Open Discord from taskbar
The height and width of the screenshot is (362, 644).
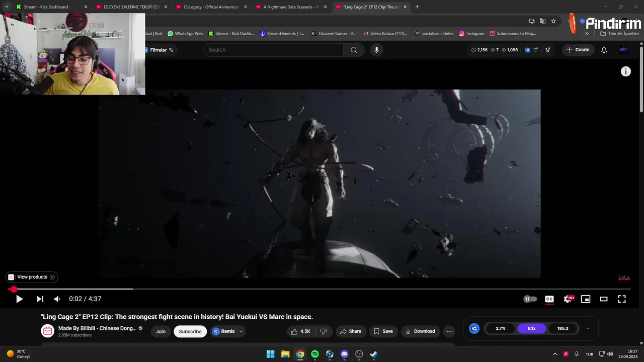(344, 354)
